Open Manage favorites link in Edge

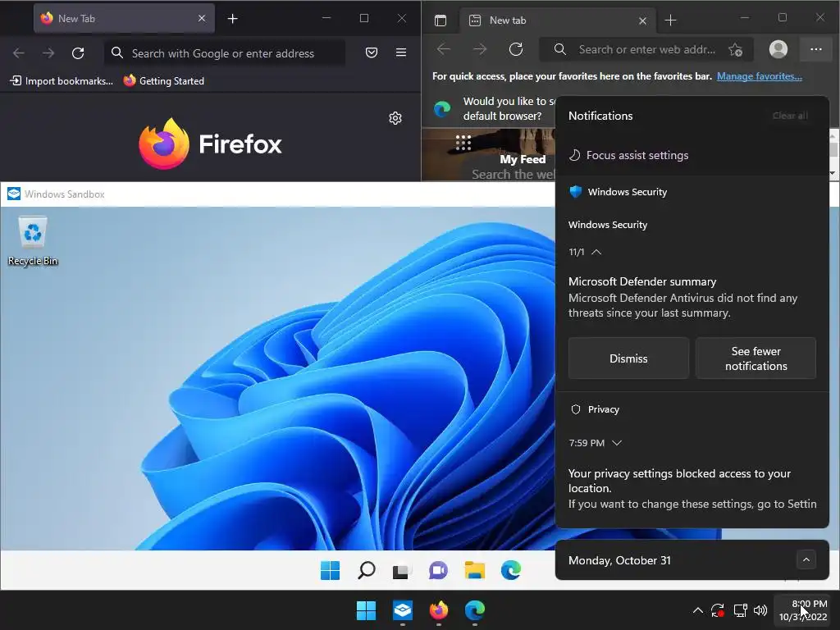[759, 76]
